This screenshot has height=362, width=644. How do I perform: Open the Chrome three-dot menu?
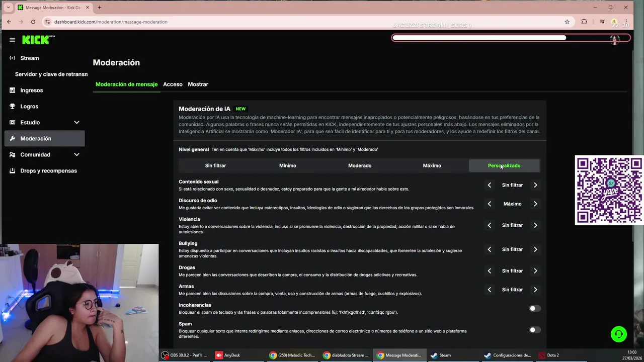(x=626, y=22)
